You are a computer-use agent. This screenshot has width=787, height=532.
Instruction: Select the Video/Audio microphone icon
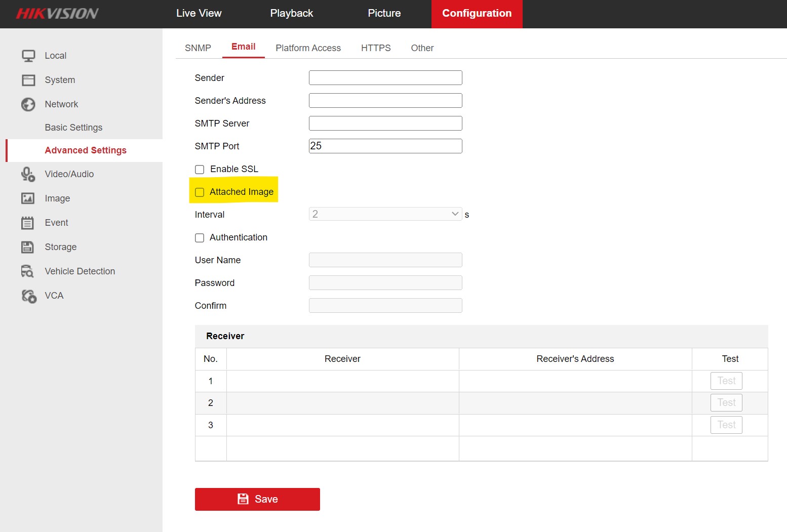[x=28, y=174]
